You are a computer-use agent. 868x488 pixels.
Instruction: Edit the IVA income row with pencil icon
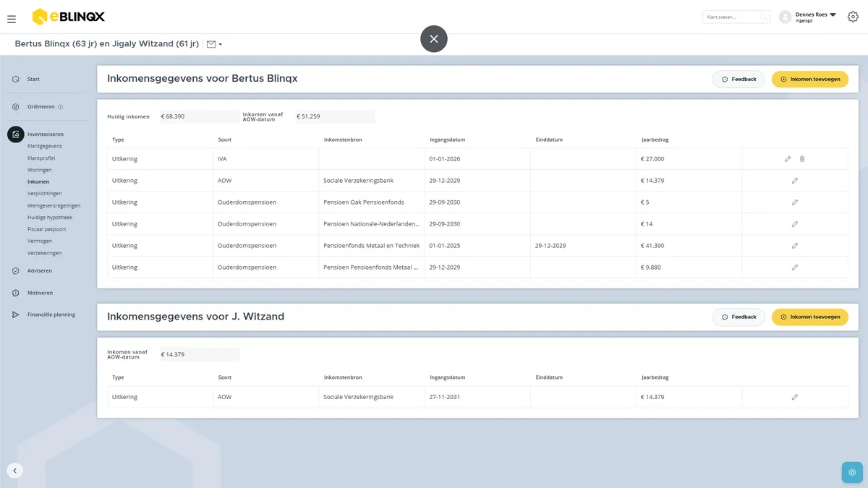coord(788,158)
